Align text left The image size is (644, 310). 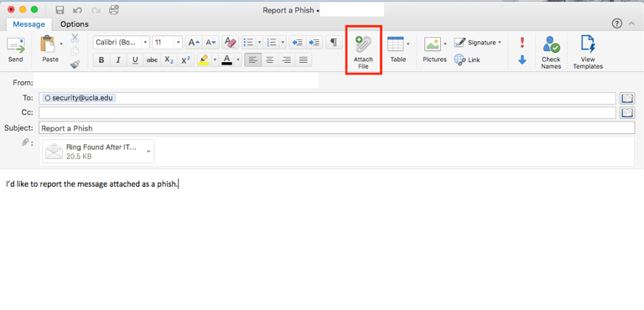pyautogui.click(x=252, y=60)
